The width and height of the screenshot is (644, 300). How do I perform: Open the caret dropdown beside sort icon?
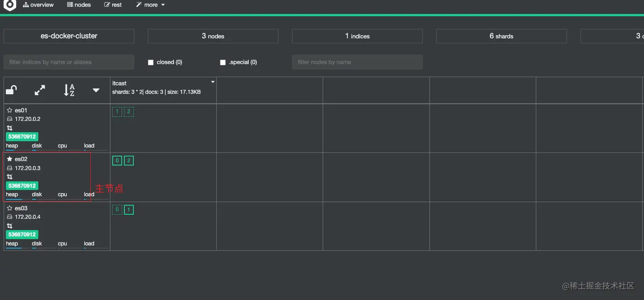point(96,90)
